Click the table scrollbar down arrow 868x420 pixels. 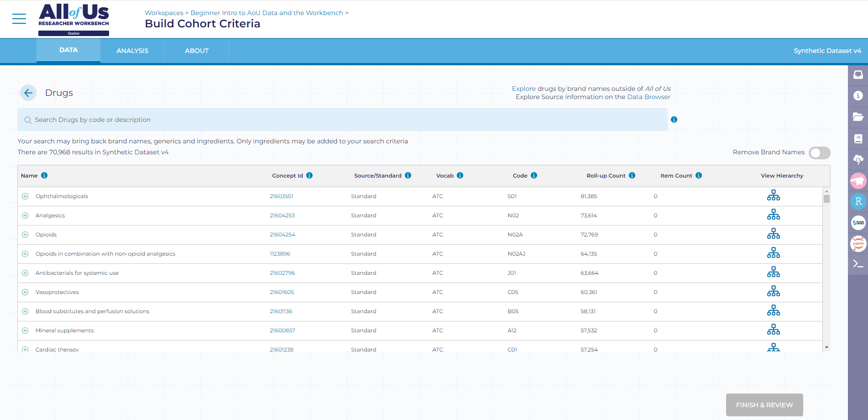pyautogui.click(x=826, y=347)
